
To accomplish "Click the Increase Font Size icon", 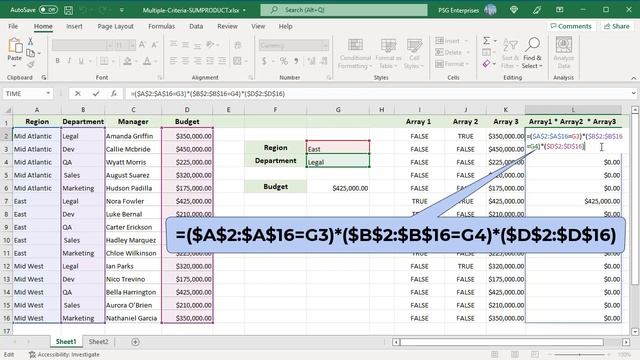I will coord(142,44).
